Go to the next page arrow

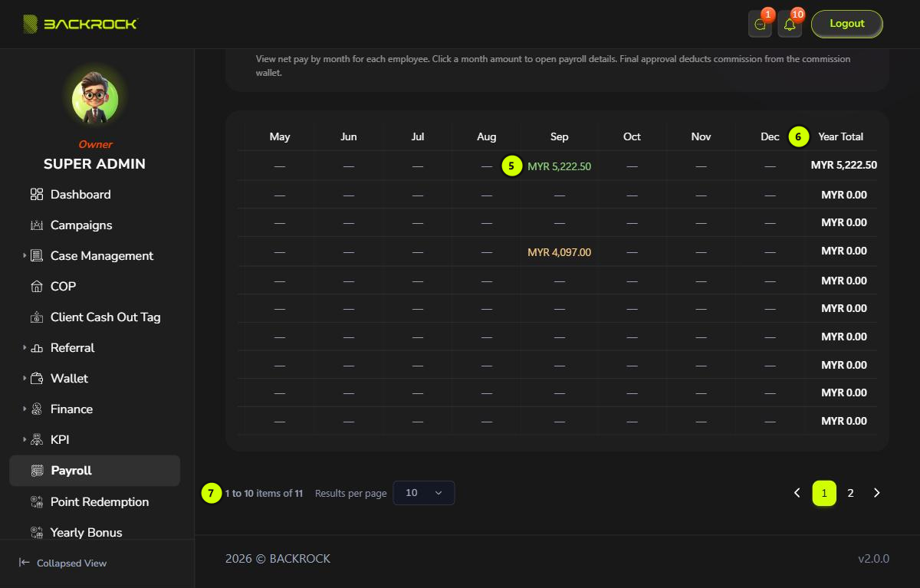[877, 493]
